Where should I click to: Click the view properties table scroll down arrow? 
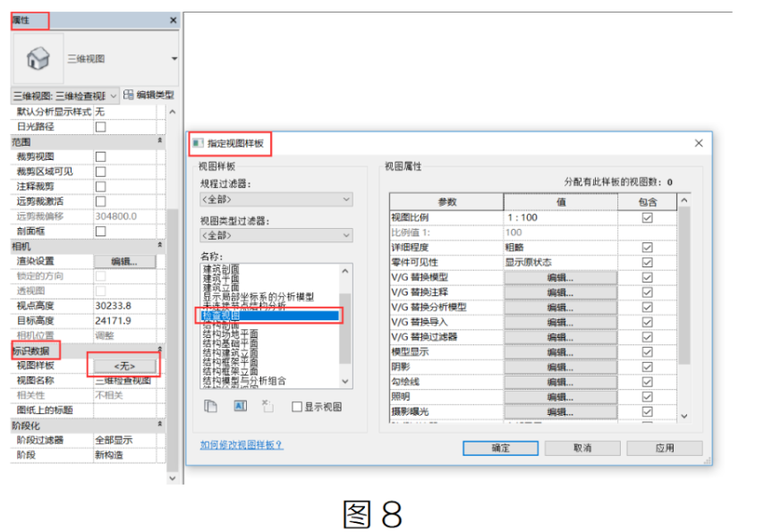[684, 416]
